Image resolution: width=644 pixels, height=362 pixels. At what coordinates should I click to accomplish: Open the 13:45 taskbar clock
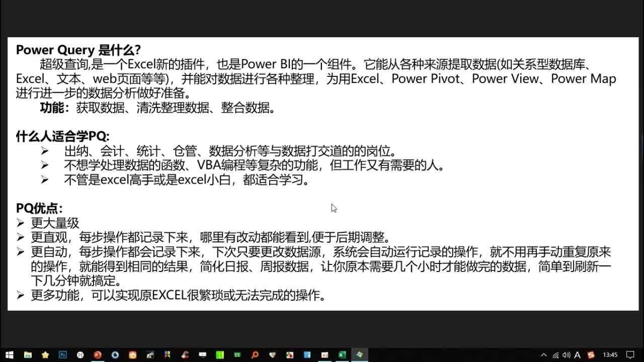click(x=610, y=354)
